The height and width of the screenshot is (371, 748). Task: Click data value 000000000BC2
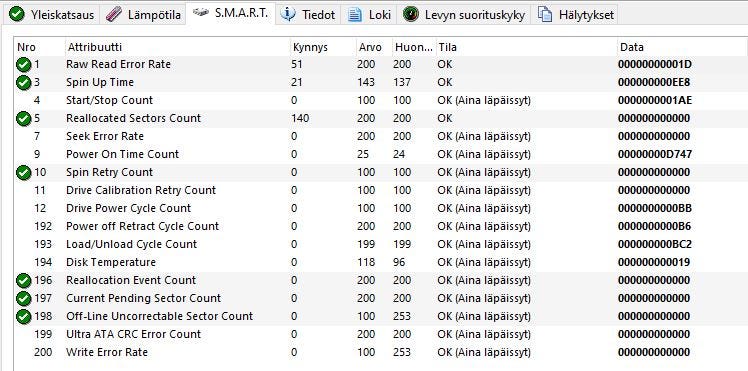[654, 244]
